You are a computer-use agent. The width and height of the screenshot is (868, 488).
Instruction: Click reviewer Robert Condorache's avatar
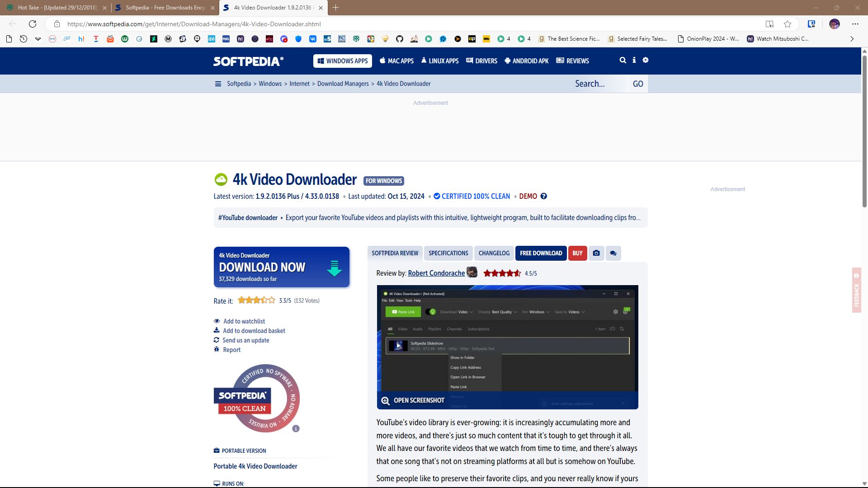click(472, 272)
